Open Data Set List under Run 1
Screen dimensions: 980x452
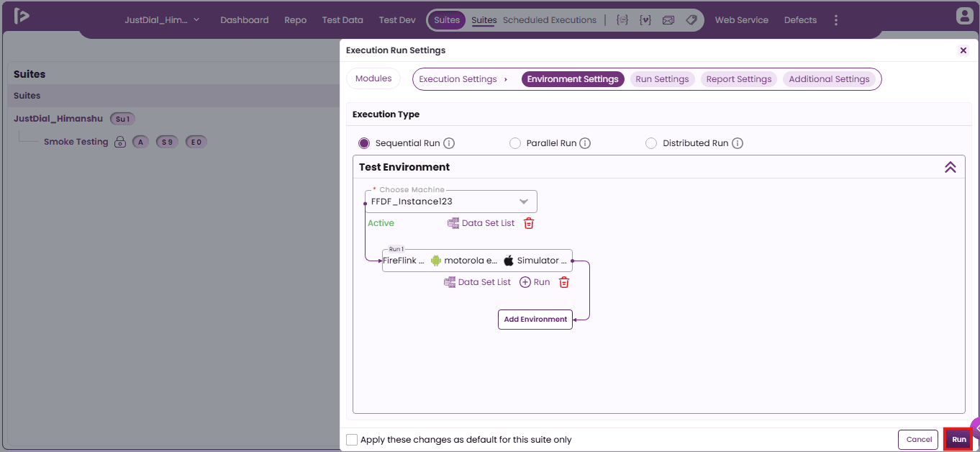click(x=478, y=282)
